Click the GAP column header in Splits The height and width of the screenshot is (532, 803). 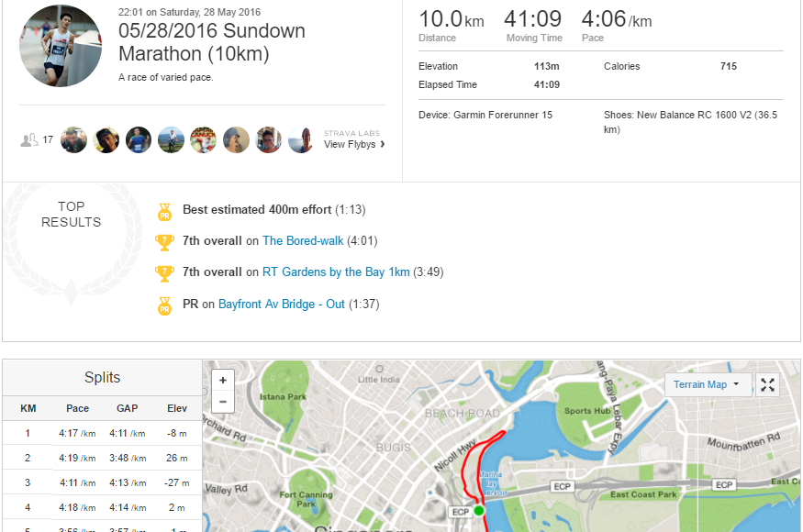tap(127, 408)
